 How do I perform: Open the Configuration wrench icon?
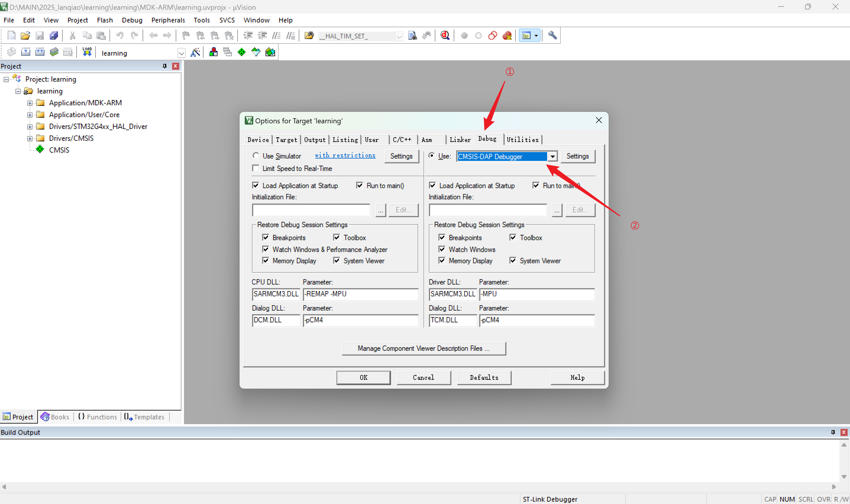[x=552, y=35]
